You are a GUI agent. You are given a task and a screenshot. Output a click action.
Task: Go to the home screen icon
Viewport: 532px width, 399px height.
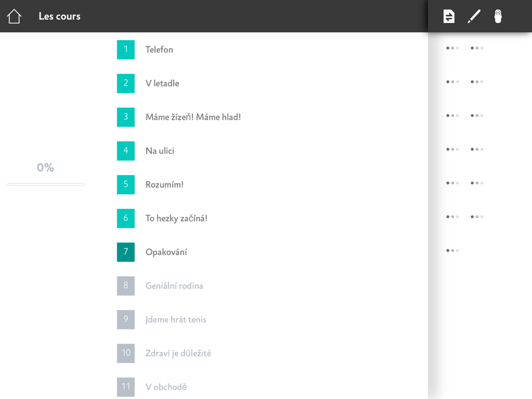(14, 16)
